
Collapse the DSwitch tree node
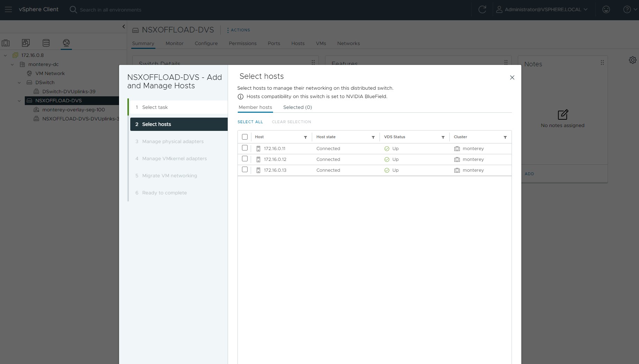(20, 82)
